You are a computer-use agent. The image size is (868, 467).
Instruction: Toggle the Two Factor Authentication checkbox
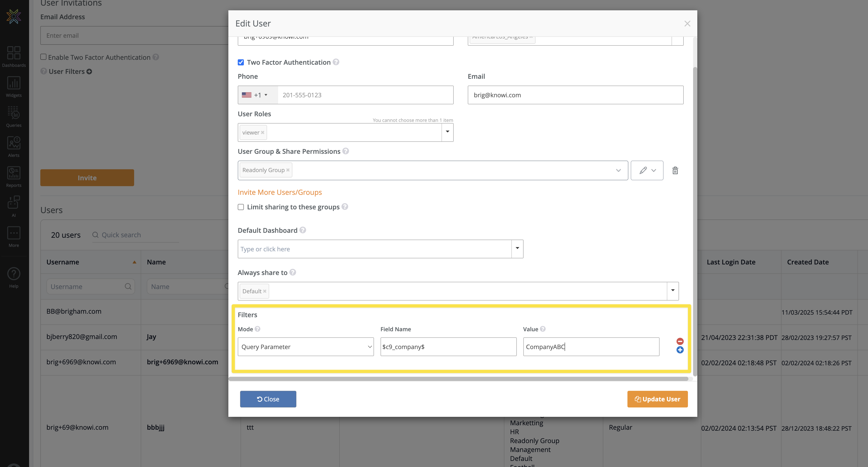click(x=241, y=62)
